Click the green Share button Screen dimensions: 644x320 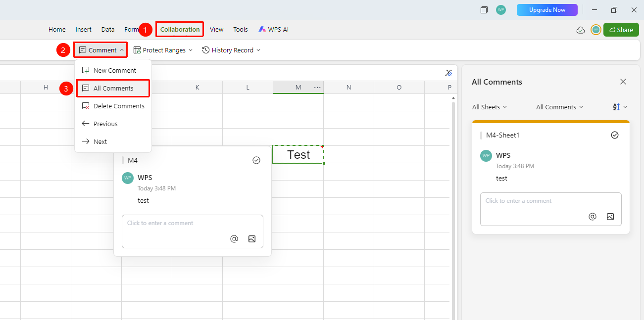tap(621, 30)
